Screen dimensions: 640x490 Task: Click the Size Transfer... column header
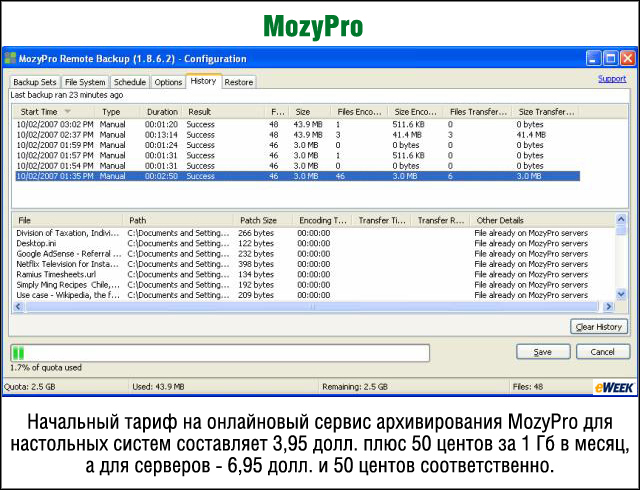(x=546, y=111)
